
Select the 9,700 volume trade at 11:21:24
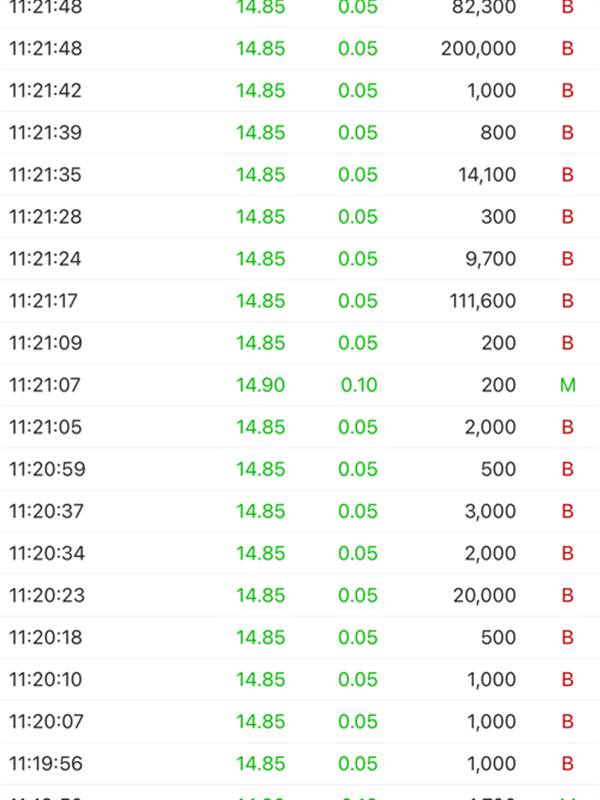[x=300, y=258]
